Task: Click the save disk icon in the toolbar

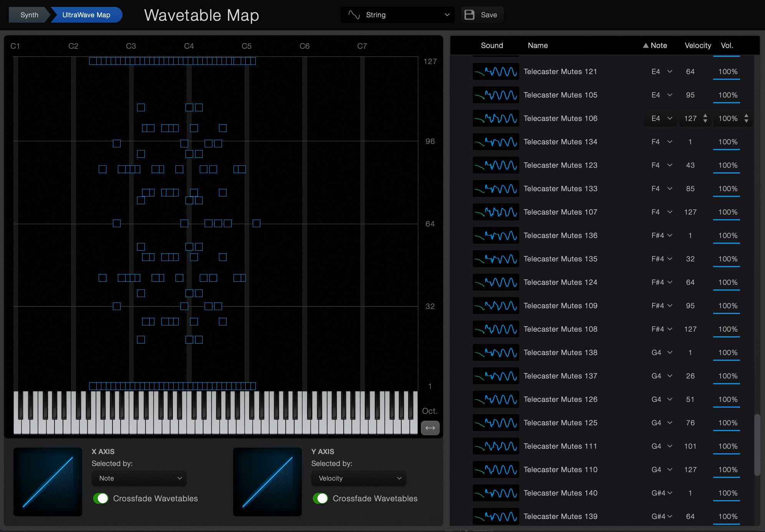Action: click(469, 15)
